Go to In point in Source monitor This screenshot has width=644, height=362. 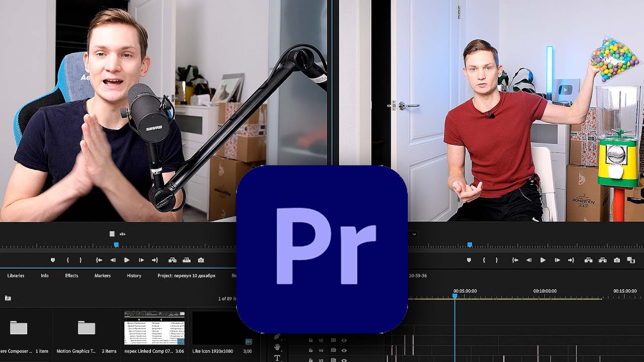(99, 260)
